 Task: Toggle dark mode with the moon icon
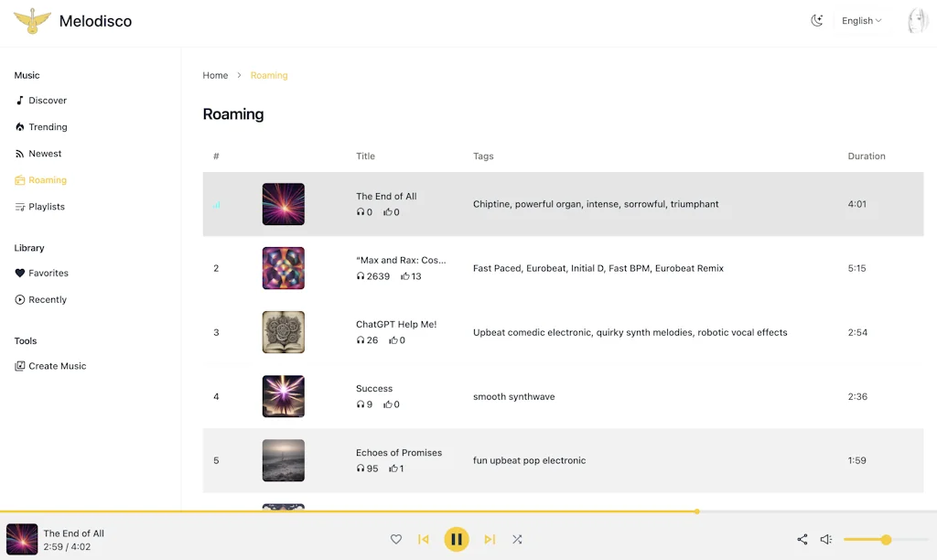tap(817, 19)
